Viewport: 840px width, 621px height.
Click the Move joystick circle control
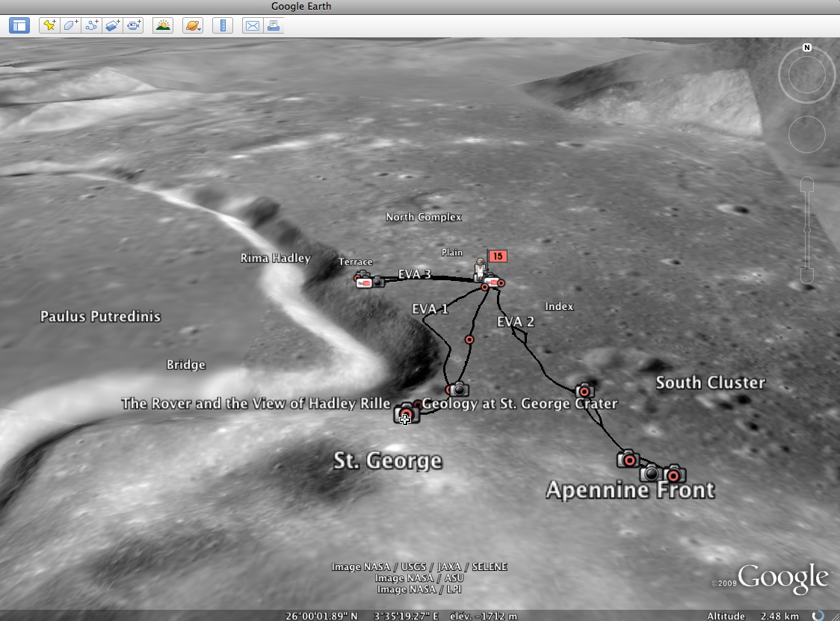(806, 135)
